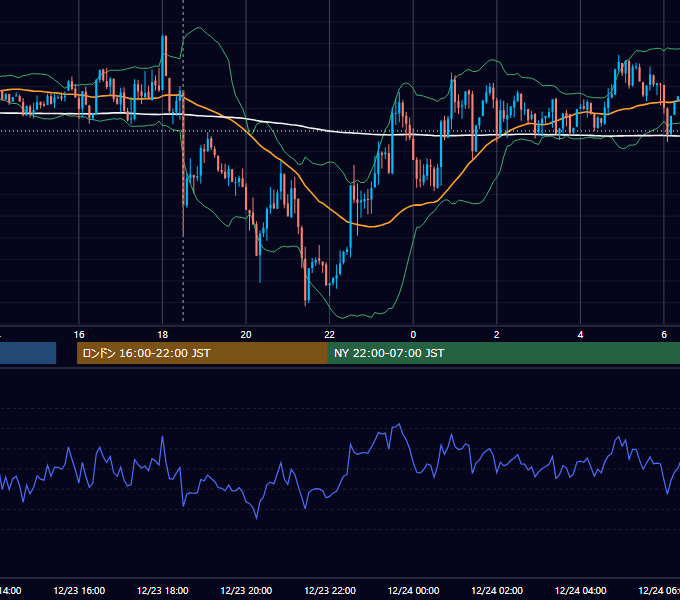
Task: Click the 12/24 04:00 time label
Action: tap(581, 590)
